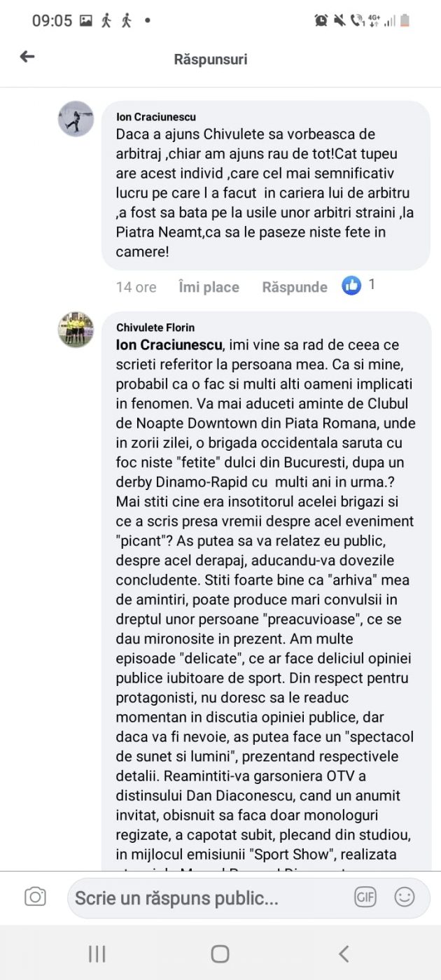Tap the back arrow icon
Image resolution: width=441 pixels, height=980 pixels.
pyautogui.click(x=27, y=57)
